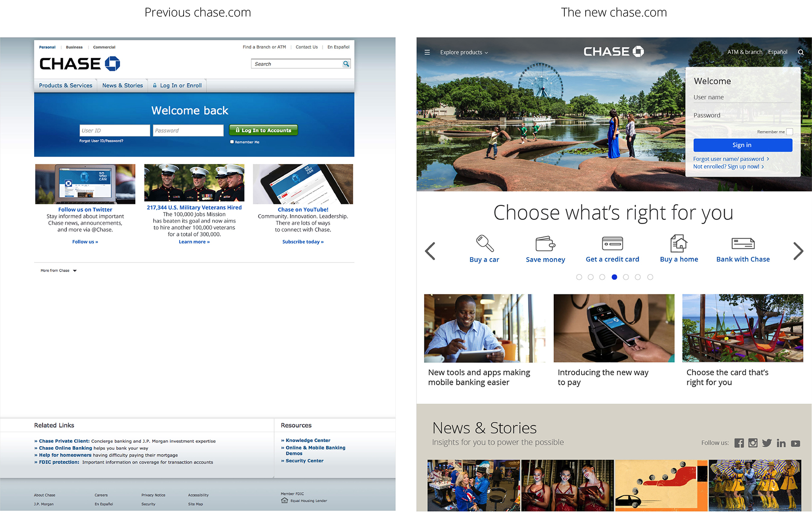The height and width of the screenshot is (515, 812).
Task: Check Remember me on new Welcome panel
Action: coord(789,132)
